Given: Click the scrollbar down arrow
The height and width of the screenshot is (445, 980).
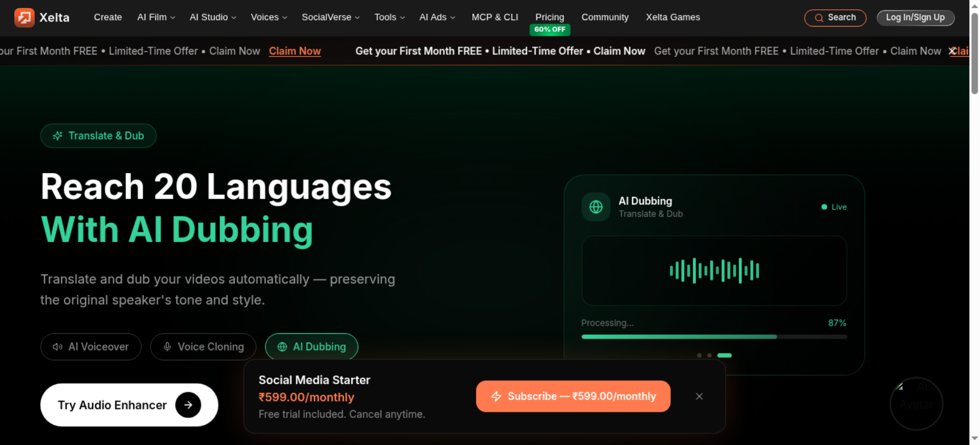Looking at the screenshot, I should point(975,439).
